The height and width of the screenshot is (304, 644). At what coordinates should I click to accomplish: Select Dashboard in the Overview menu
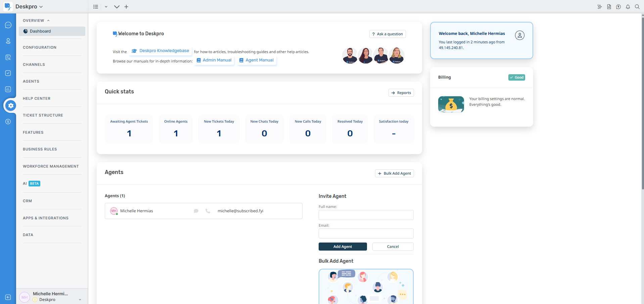tap(52, 31)
